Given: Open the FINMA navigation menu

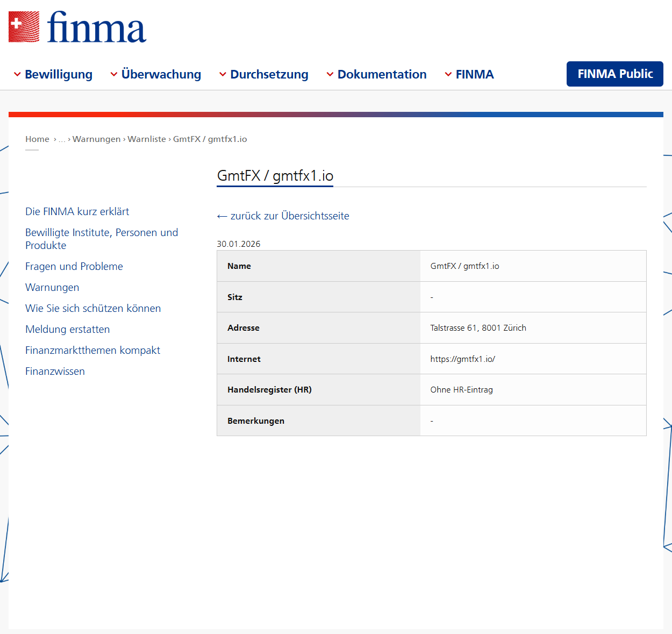Looking at the screenshot, I should coord(475,74).
